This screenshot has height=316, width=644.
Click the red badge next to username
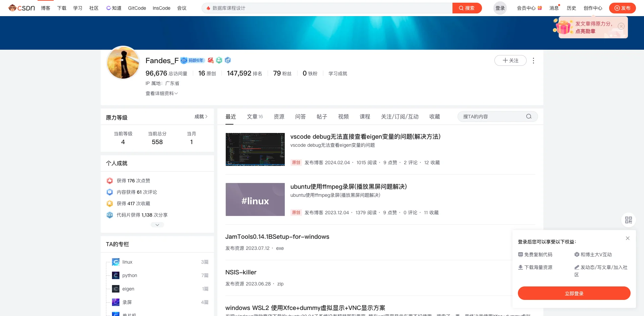[x=211, y=60]
